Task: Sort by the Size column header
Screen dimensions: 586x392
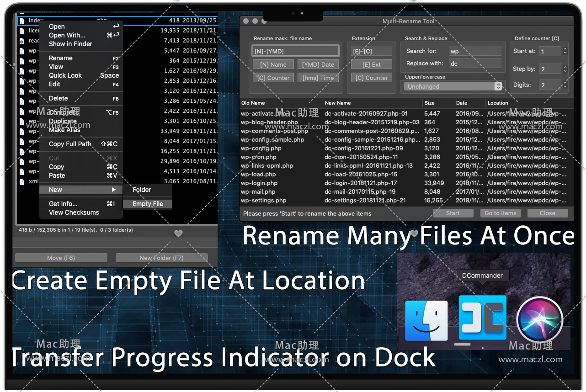Action: [x=438, y=103]
